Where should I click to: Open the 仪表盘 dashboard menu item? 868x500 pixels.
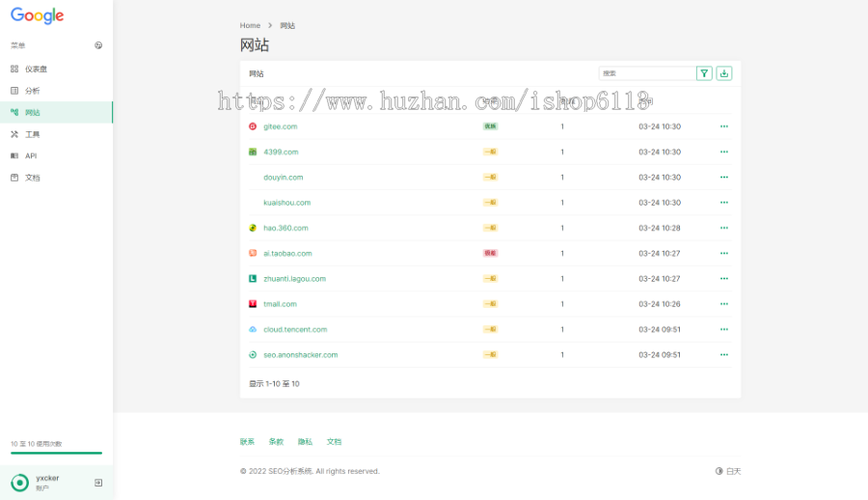tap(57, 69)
